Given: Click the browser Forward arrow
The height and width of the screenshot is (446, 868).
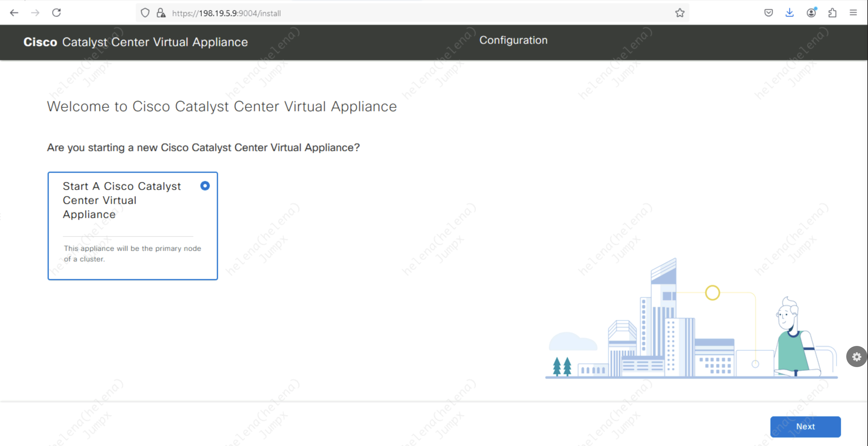Looking at the screenshot, I should (35, 13).
